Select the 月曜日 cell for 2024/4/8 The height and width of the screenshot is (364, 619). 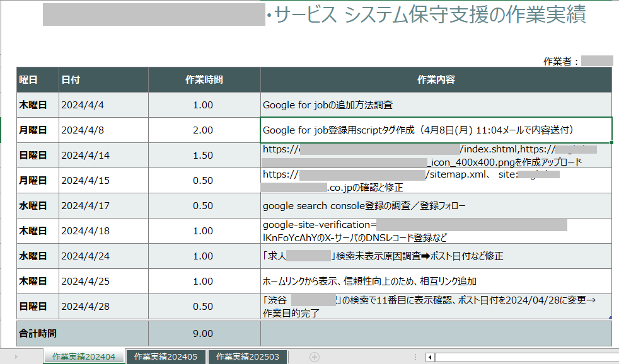tap(38, 130)
